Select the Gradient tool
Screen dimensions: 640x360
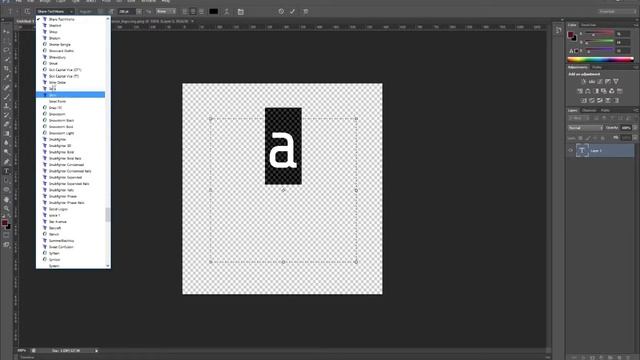coord(6,134)
